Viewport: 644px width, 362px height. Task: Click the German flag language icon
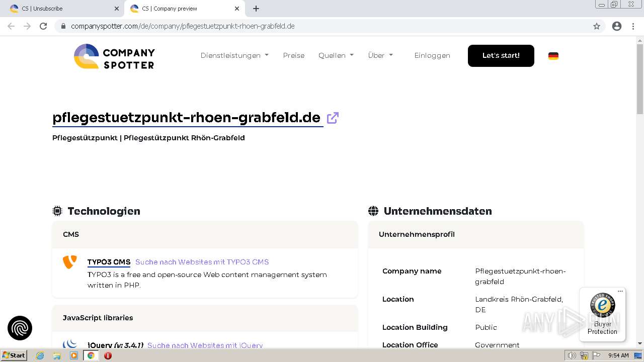tap(553, 56)
